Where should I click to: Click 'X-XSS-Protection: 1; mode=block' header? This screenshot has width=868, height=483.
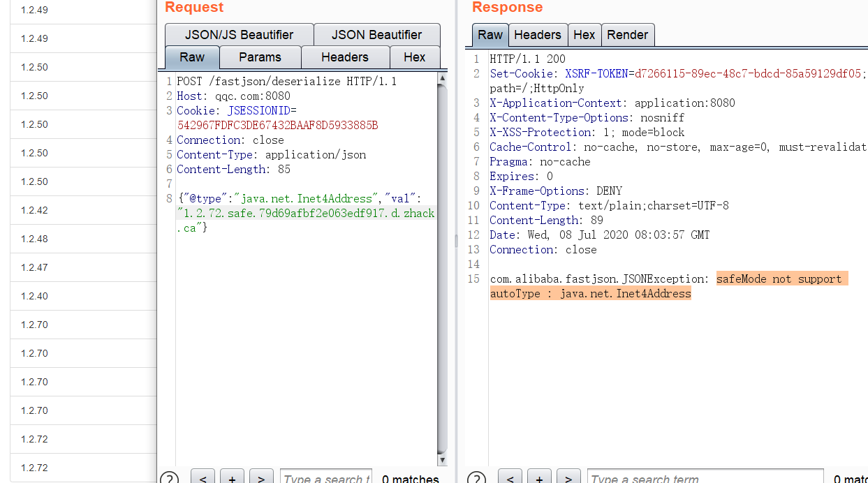[x=587, y=133]
